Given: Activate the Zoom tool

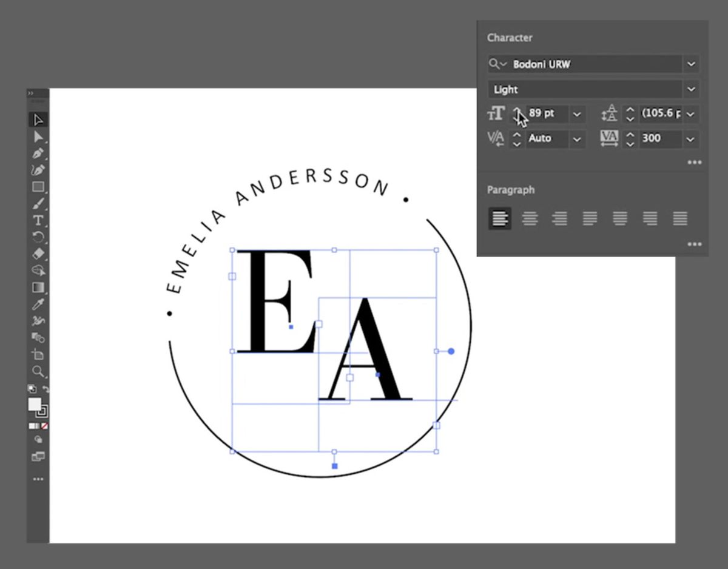Looking at the screenshot, I should coord(38,371).
